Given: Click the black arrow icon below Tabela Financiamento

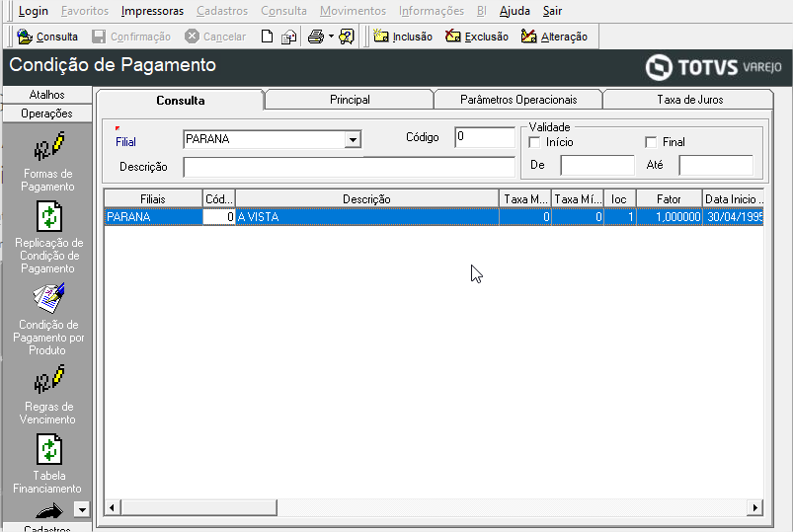Looking at the screenshot, I should [x=49, y=511].
